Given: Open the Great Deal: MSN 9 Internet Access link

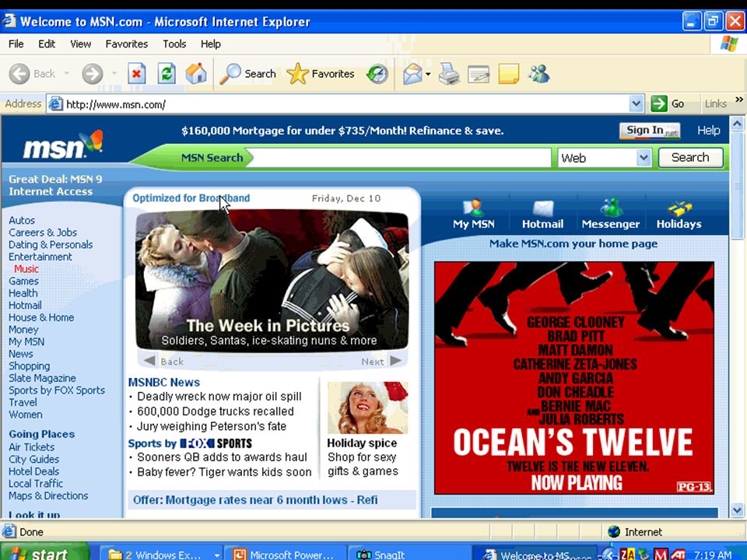Looking at the screenshot, I should (55, 185).
